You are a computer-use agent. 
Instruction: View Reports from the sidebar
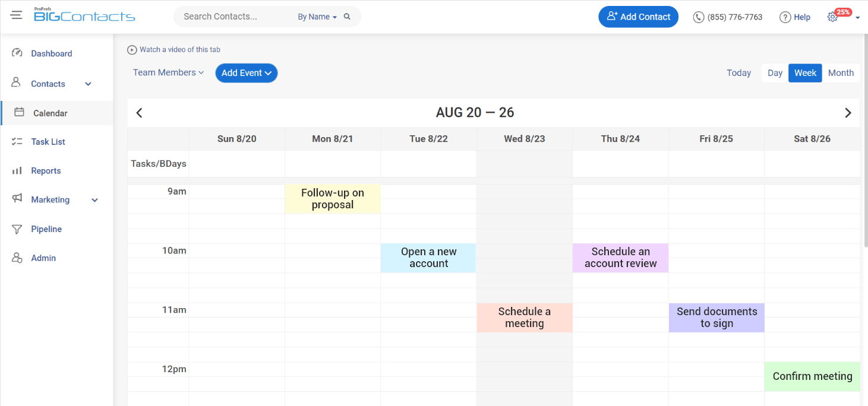pos(46,170)
